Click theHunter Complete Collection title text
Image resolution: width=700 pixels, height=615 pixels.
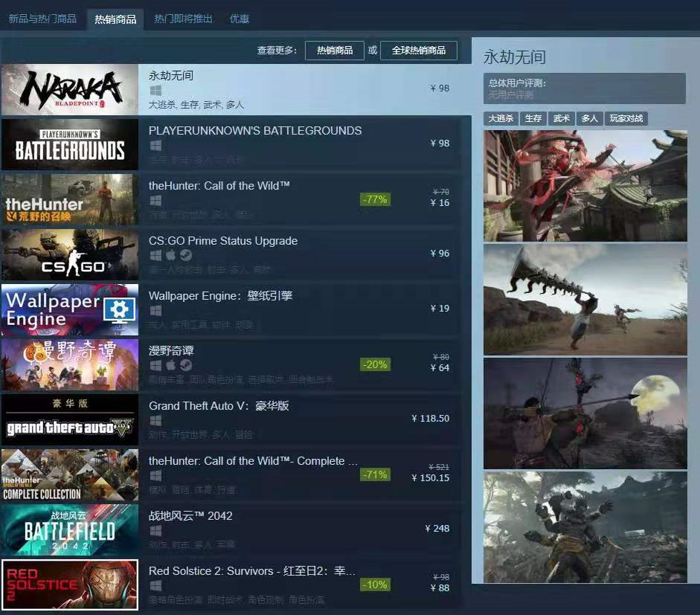[253, 461]
